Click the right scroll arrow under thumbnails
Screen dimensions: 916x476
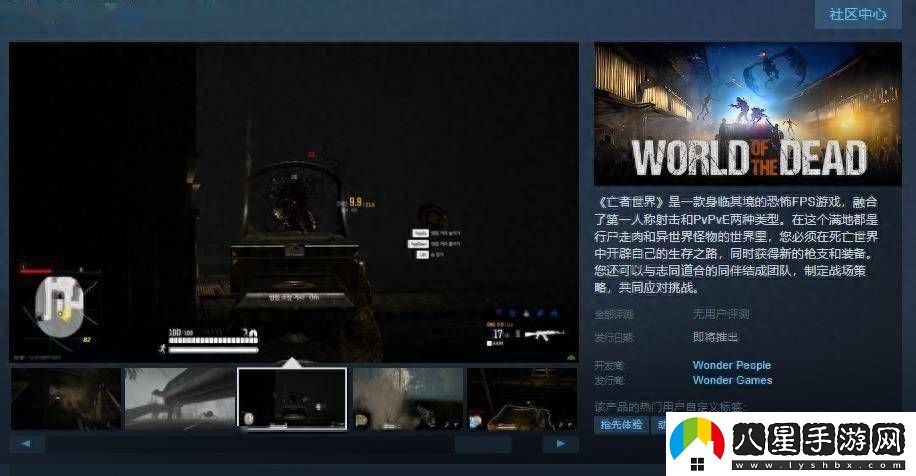pyautogui.click(x=561, y=443)
